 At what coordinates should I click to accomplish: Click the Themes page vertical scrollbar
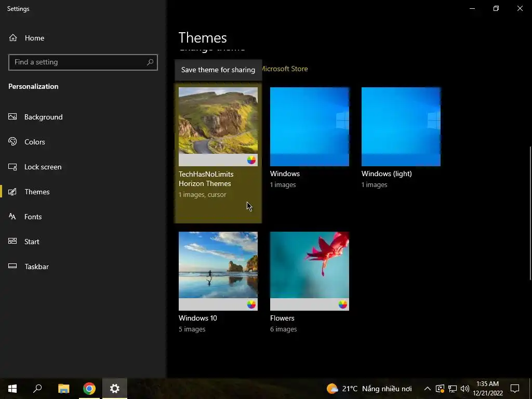pyautogui.click(x=530, y=213)
